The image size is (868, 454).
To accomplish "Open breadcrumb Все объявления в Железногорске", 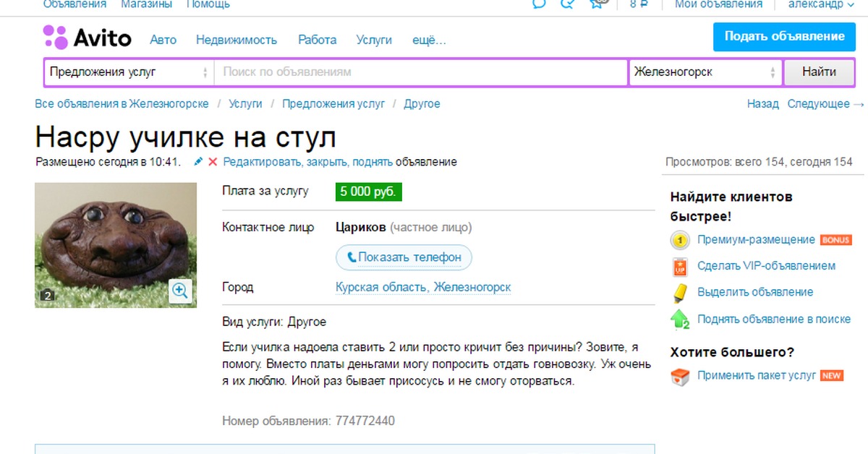I will click(122, 104).
